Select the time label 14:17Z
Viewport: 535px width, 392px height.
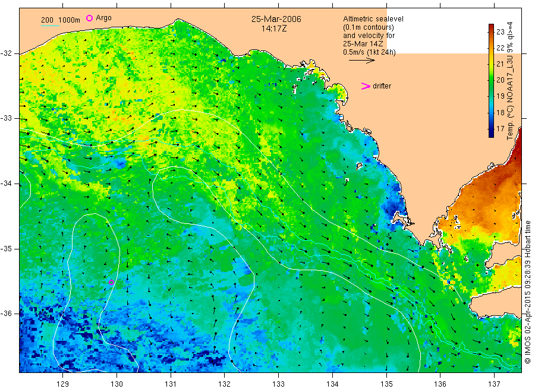[274, 29]
